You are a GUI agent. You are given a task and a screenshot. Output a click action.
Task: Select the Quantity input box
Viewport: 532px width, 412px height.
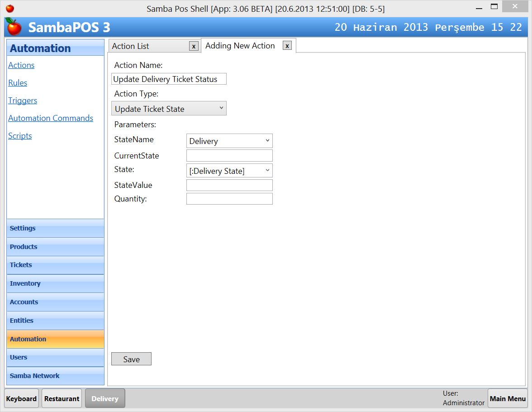click(x=229, y=199)
